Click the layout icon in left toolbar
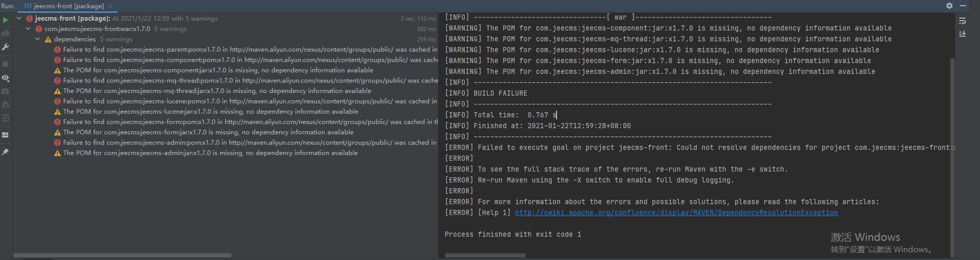The height and width of the screenshot is (260, 980). 5,135
